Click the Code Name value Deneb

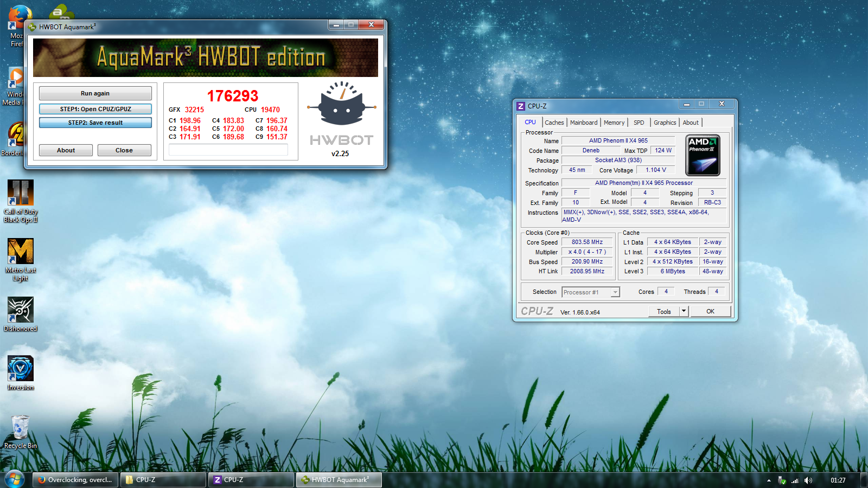591,151
